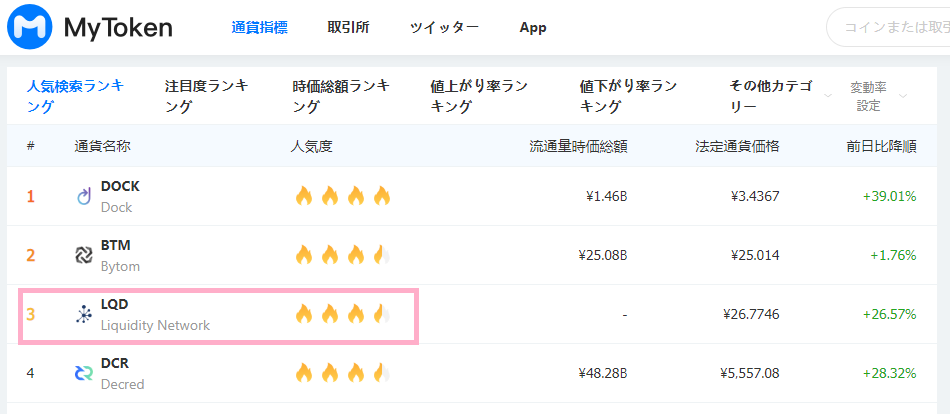Image resolution: width=950 pixels, height=414 pixels.
Task: Click the coin search input field
Action: tap(890, 28)
